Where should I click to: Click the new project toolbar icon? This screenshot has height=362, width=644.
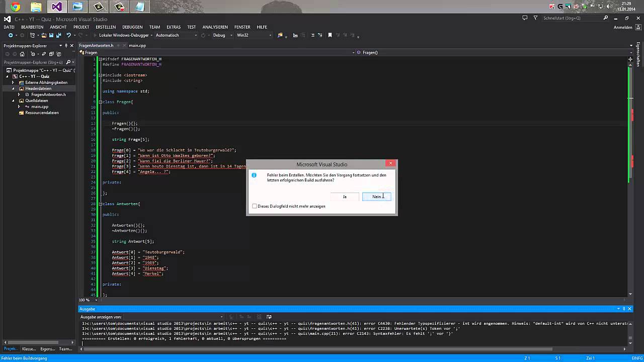[33, 35]
